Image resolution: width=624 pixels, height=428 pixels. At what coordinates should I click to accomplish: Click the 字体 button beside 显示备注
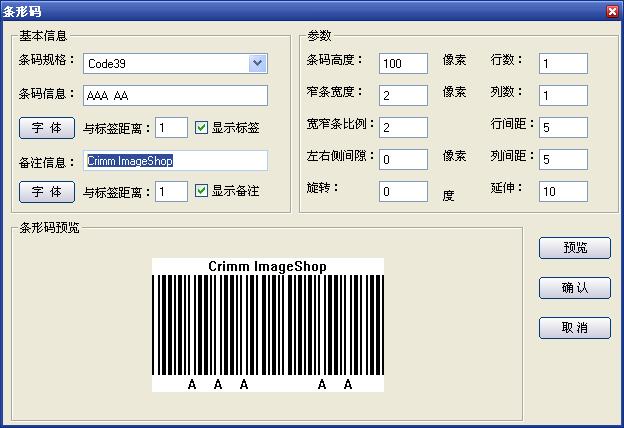[47, 192]
